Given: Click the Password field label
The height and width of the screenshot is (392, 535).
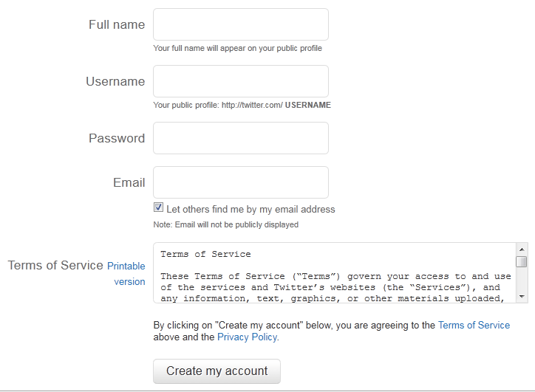Looking at the screenshot, I should [117, 138].
